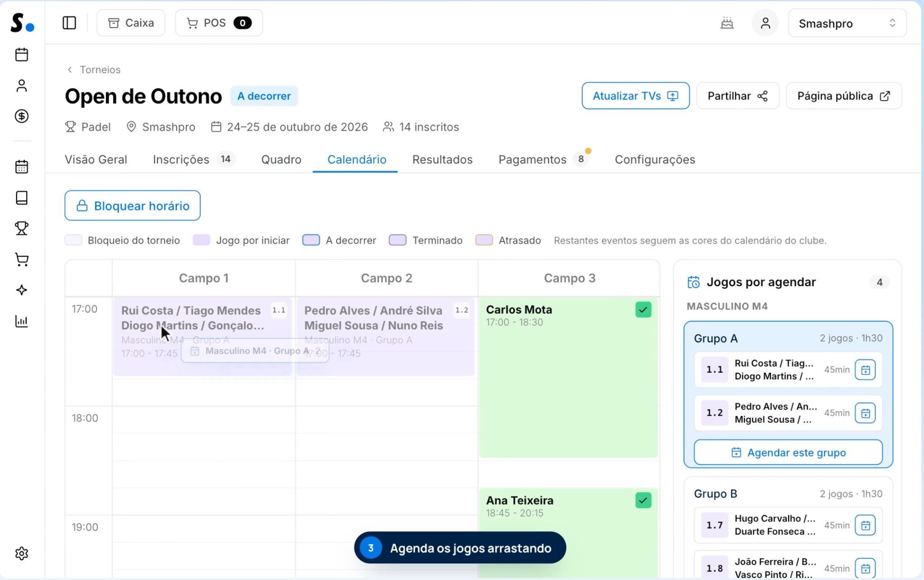Image resolution: width=924 pixels, height=580 pixels.
Task: Click the A decorrer legend color swatch
Action: pos(311,240)
